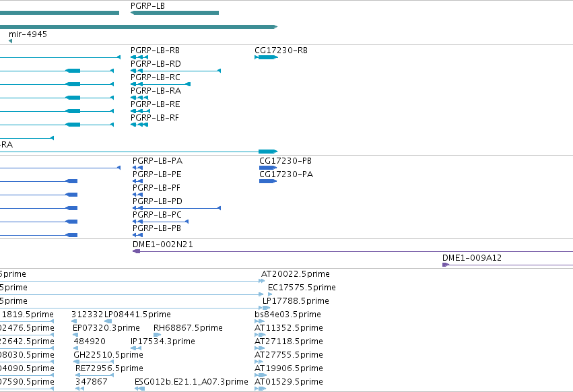573x392 pixels.
Task: Select the RE72956.5prime EST label
Action: (109, 368)
